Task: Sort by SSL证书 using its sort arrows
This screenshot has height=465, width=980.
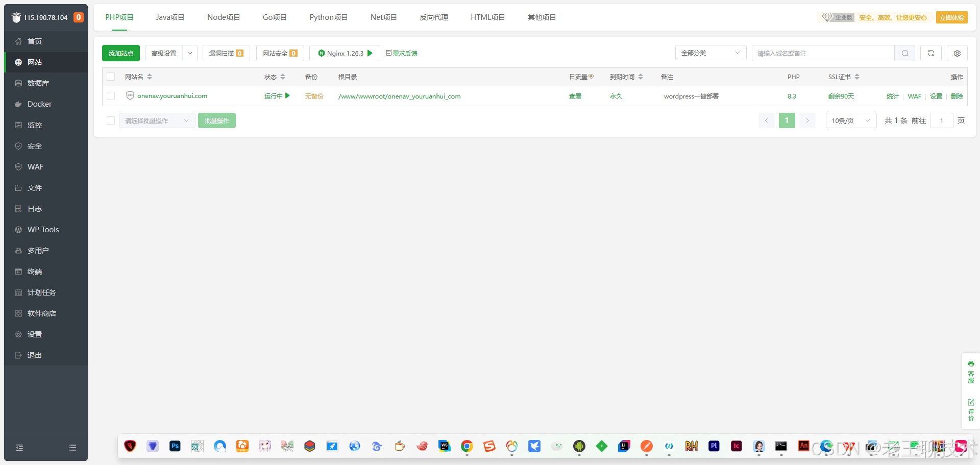Action: (857, 77)
